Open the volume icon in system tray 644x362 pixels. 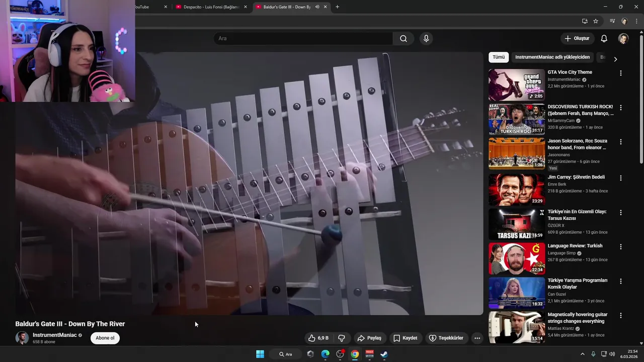click(612, 354)
